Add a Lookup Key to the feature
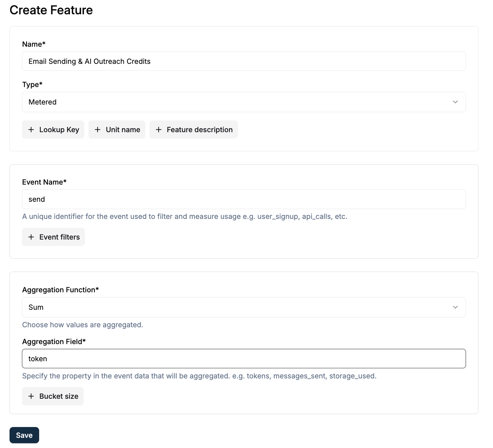The image size is (493, 448). click(x=53, y=129)
